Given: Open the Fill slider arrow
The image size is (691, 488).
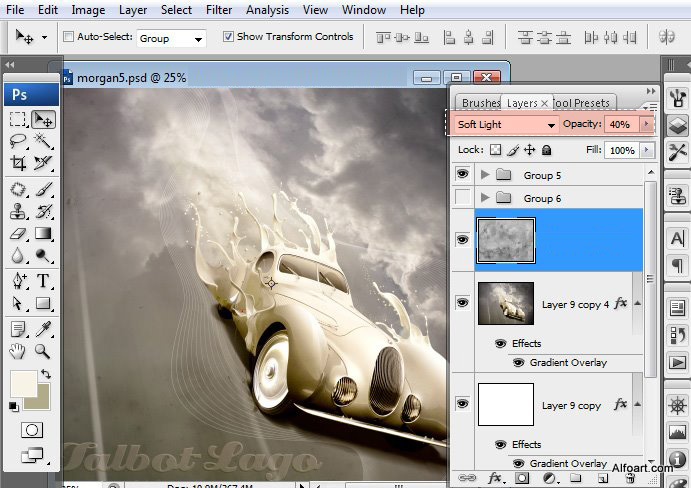Looking at the screenshot, I should point(646,150).
